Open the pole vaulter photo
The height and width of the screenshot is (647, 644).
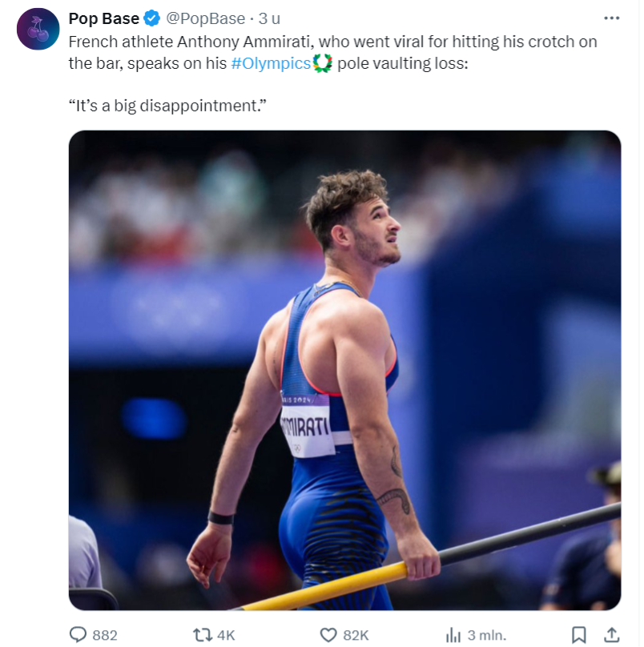(x=344, y=370)
